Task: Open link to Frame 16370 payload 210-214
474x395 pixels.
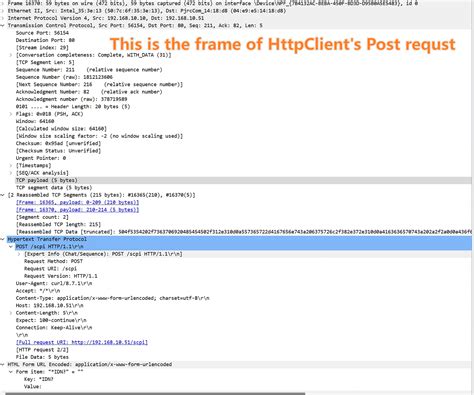Action: tap(77, 210)
